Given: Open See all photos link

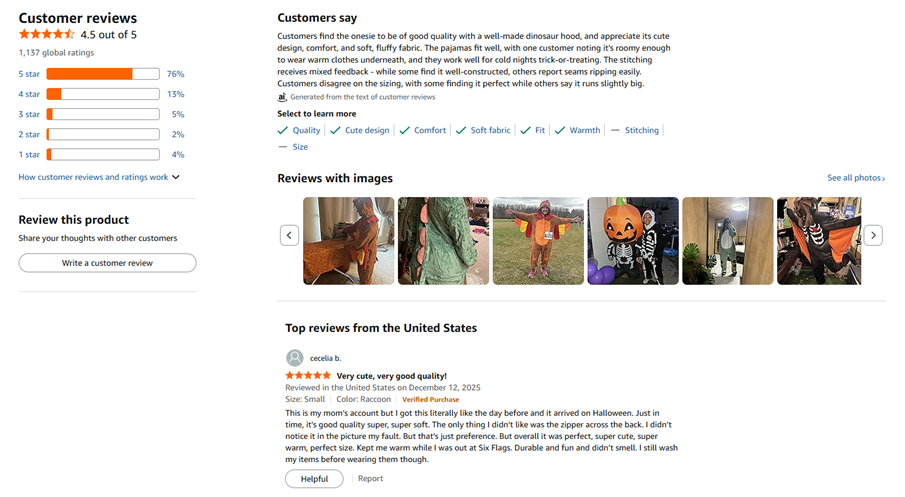Looking at the screenshot, I should (x=855, y=178).
